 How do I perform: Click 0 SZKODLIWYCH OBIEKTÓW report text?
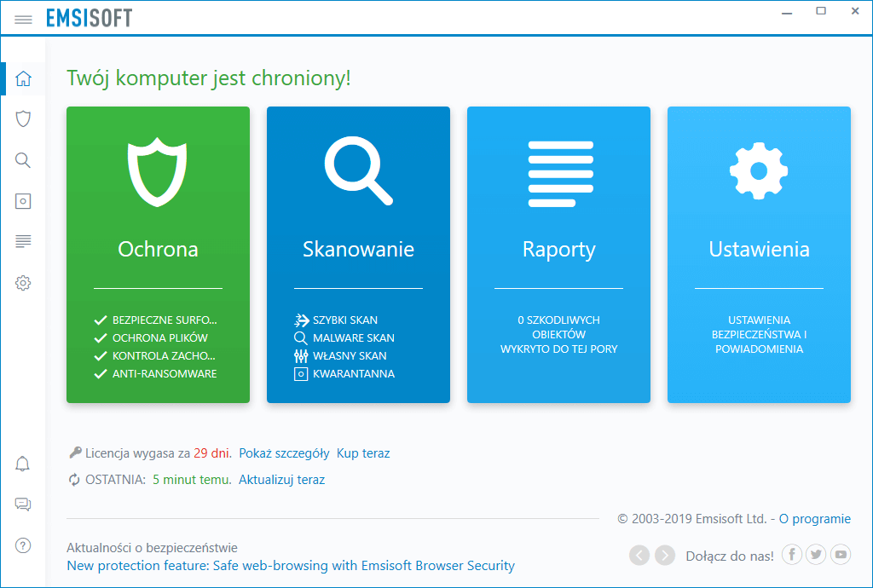pyautogui.click(x=559, y=334)
